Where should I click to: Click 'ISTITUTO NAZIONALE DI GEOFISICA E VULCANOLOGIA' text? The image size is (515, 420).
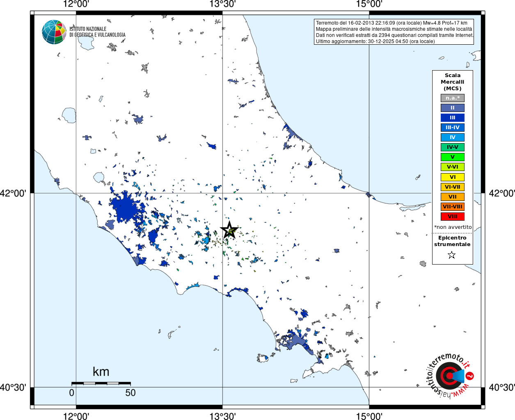[97, 32]
